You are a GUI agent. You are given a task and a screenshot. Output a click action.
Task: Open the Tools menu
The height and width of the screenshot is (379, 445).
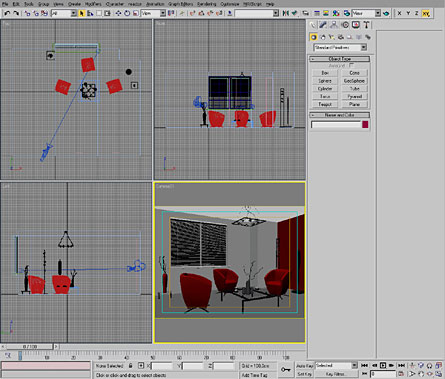[29, 4]
